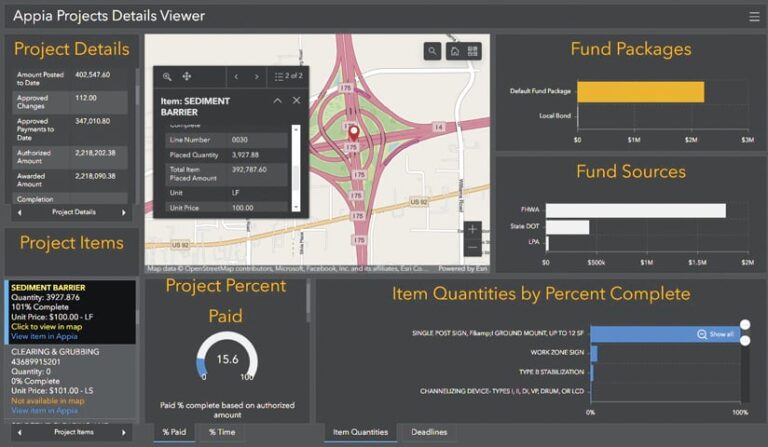Click the red location pin on map

[x=354, y=133]
